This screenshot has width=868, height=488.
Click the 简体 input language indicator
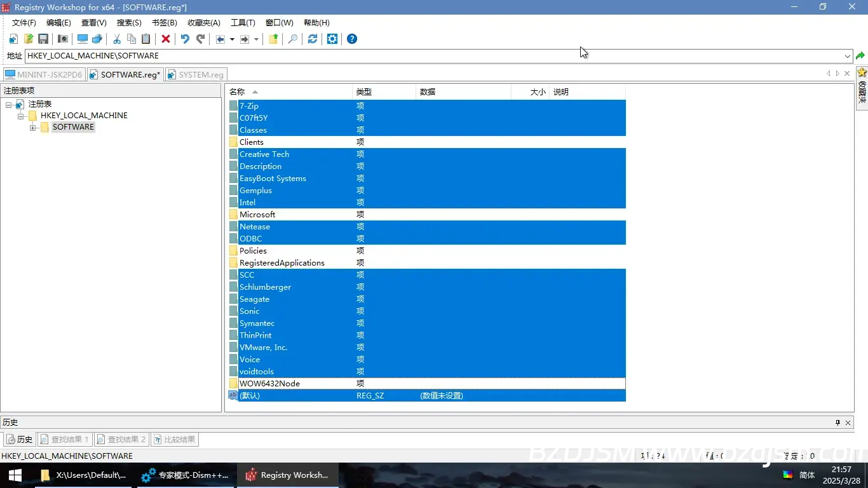coord(807,475)
